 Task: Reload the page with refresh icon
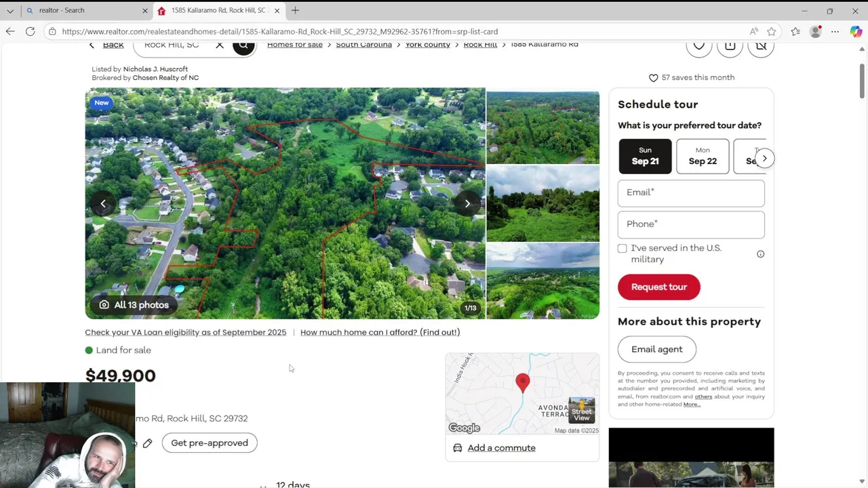(x=30, y=31)
